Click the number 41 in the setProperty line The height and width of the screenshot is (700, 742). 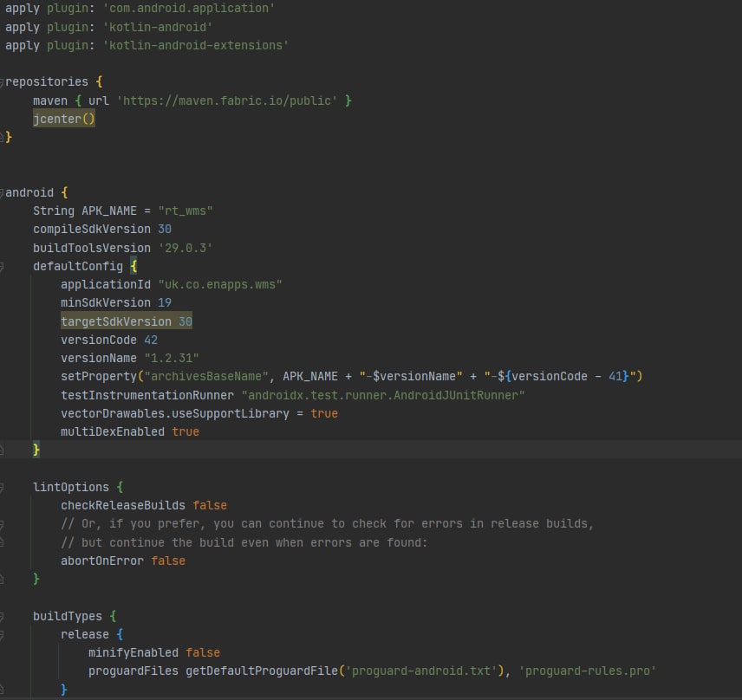tap(615, 377)
